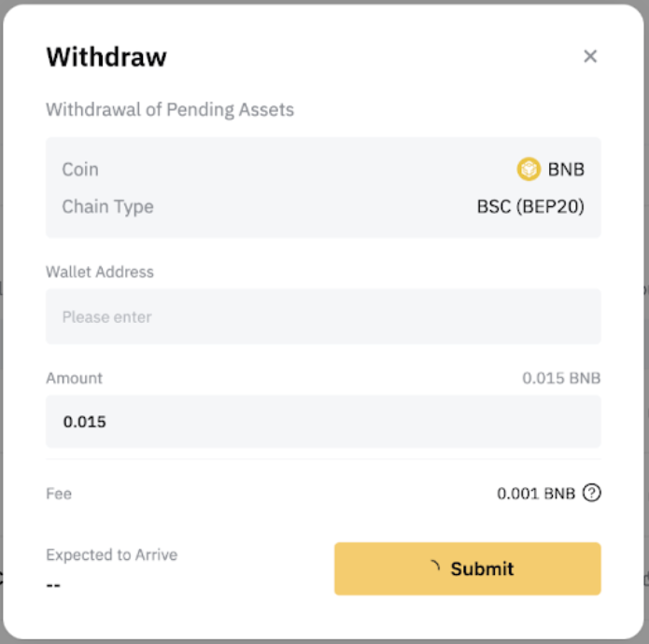Click the BNB coin logo icon
The image size is (649, 644).
click(529, 169)
